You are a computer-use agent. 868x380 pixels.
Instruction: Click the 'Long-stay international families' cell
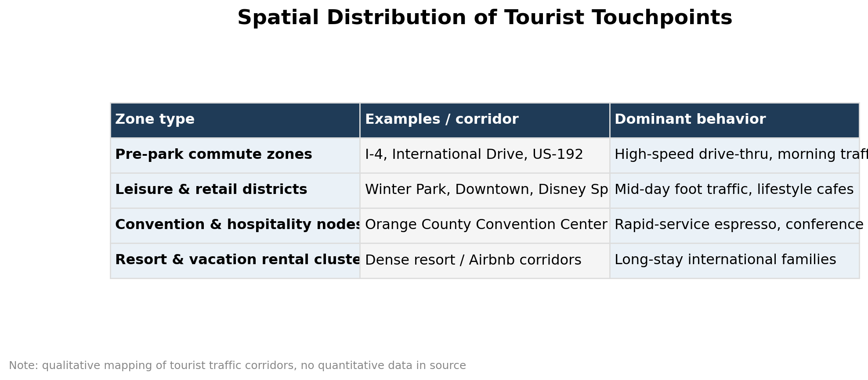[734, 261]
